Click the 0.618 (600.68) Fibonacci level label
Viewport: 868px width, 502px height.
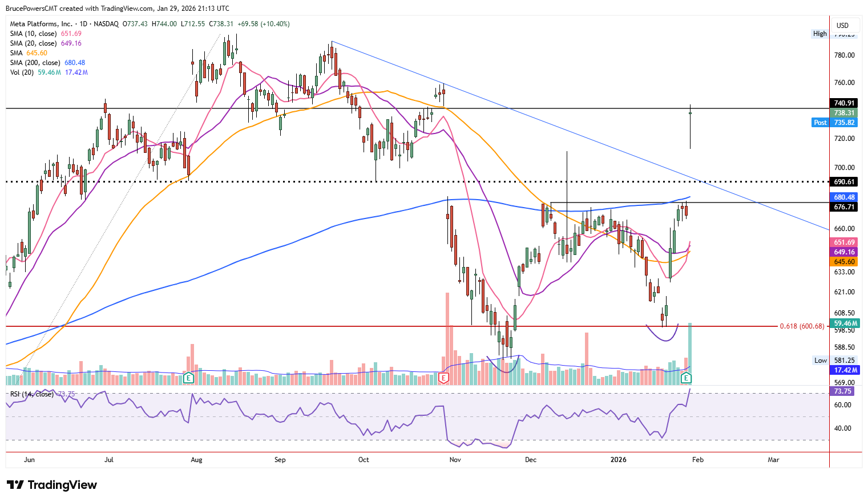[802, 326]
